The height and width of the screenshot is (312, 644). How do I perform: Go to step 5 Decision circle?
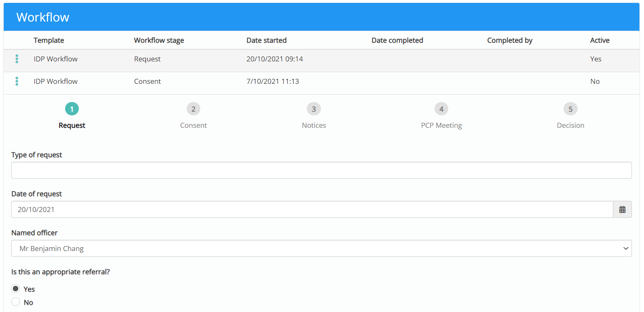[x=571, y=109]
